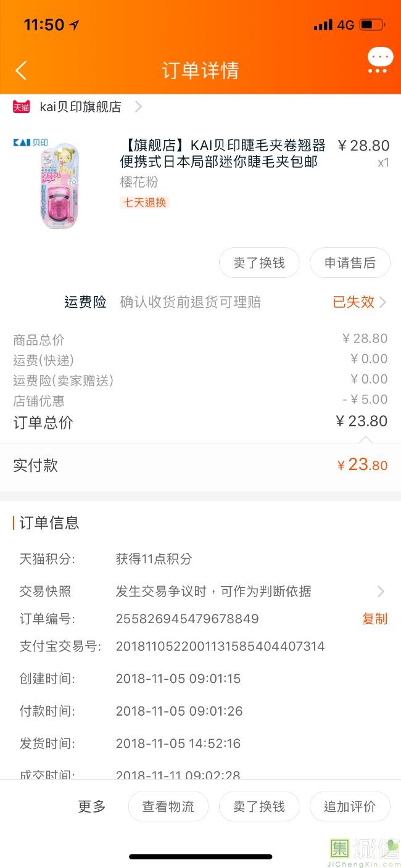The height and width of the screenshot is (868, 401).
Task: Tap the 运费险 shipping insurance label
Action: pos(85,302)
